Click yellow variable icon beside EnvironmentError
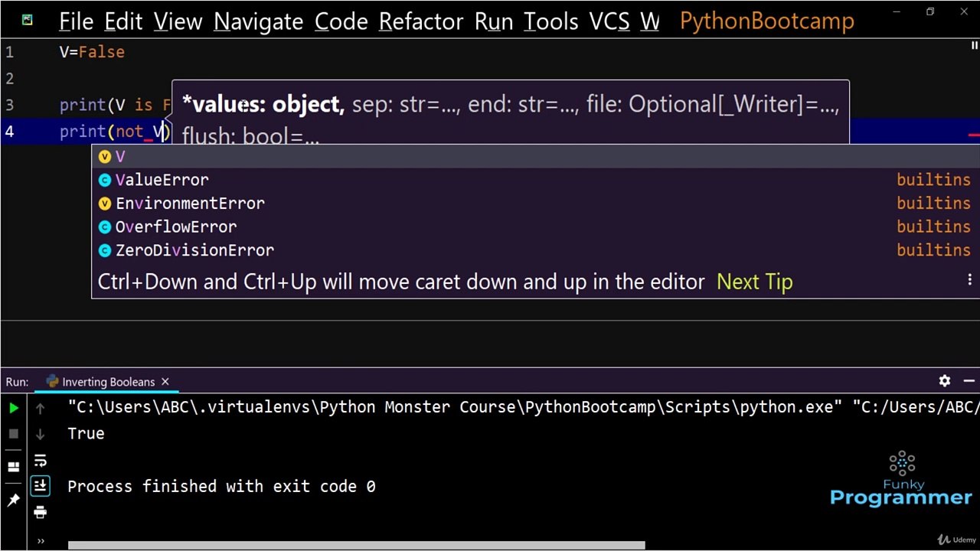This screenshot has width=980, height=551. pos(105,204)
